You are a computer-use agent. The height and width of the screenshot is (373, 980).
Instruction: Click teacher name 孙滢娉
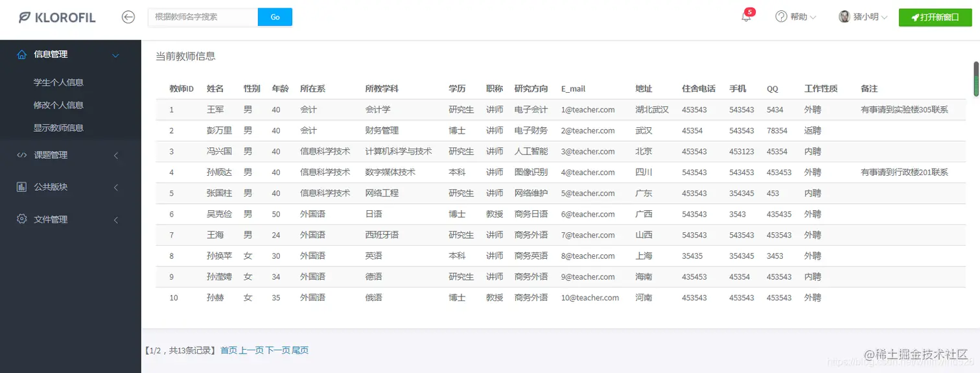pyautogui.click(x=219, y=276)
